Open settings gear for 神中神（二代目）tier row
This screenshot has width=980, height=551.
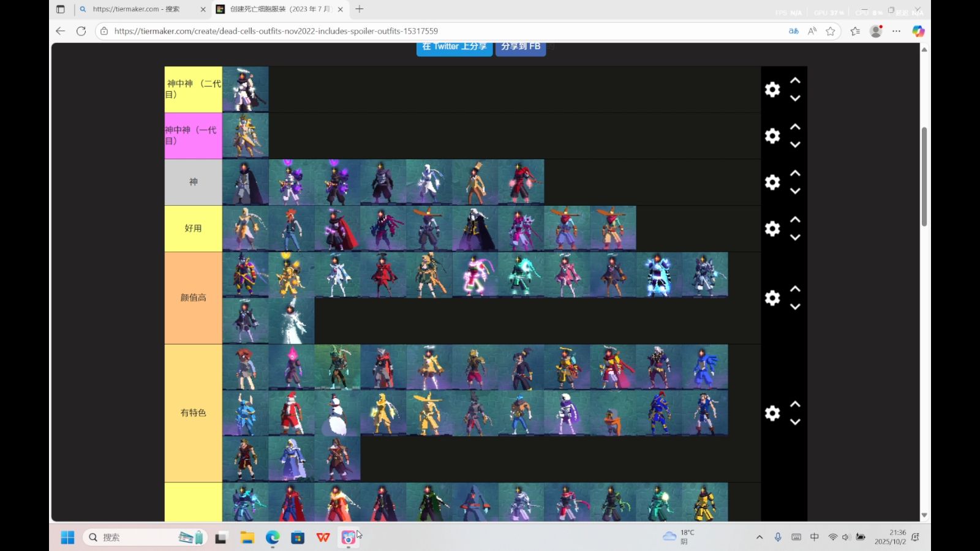772,89
